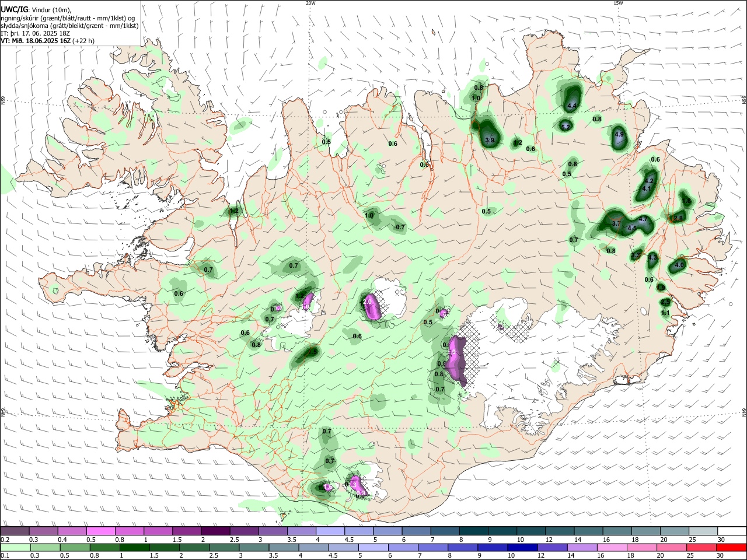747x560 pixels.
Task: Select the 4.4 precipitation value
Action: coord(572,106)
